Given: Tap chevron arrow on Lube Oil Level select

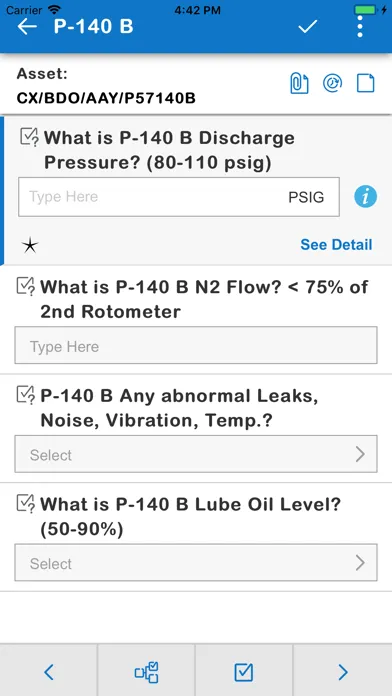Looking at the screenshot, I should pos(360,563).
